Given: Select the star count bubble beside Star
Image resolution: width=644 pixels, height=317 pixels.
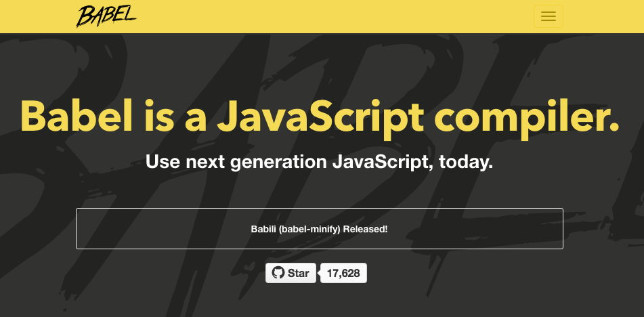Looking at the screenshot, I should [343, 273].
